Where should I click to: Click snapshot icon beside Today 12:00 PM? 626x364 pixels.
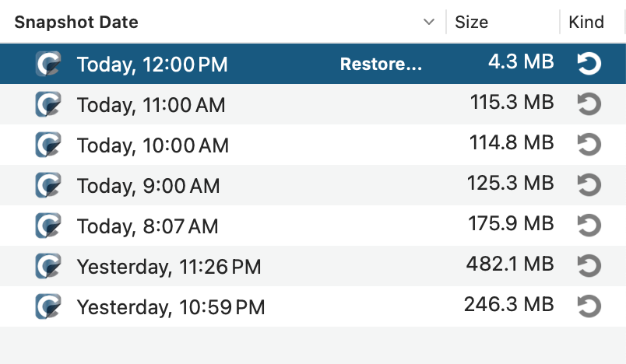pos(48,64)
